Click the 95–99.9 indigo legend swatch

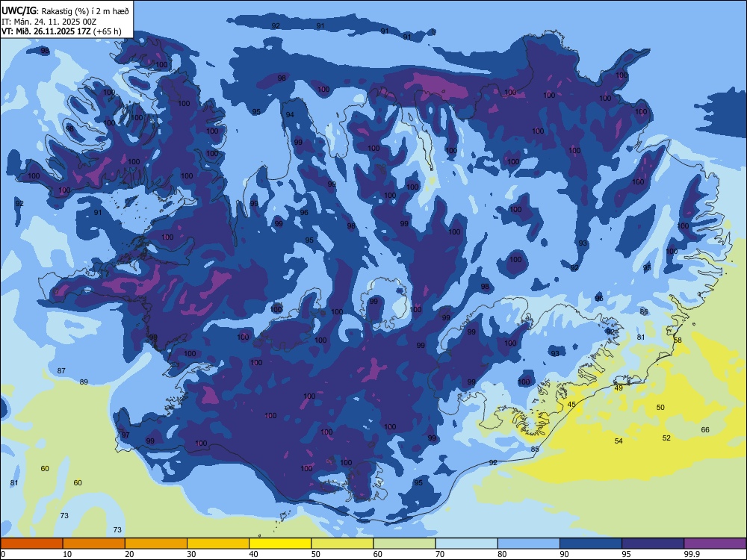pos(653,544)
